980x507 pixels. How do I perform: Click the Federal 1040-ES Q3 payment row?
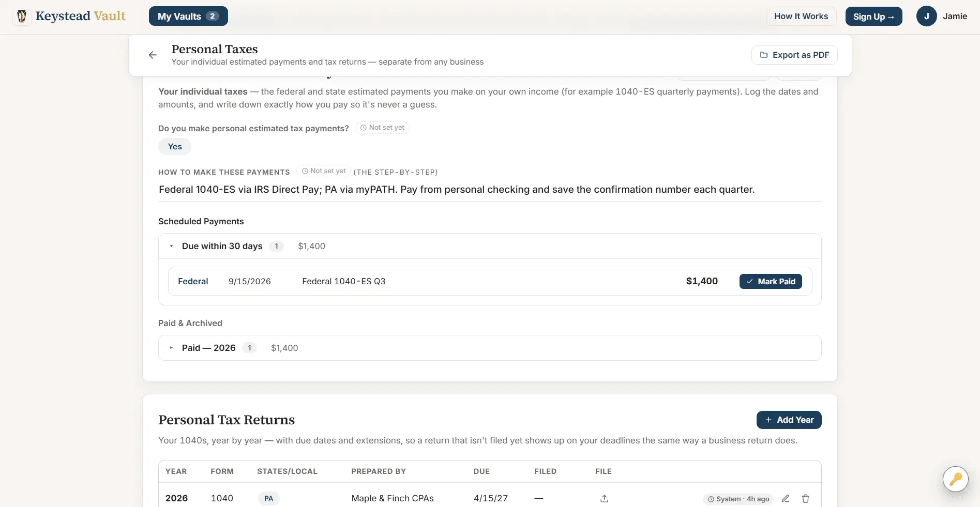[490, 281]
